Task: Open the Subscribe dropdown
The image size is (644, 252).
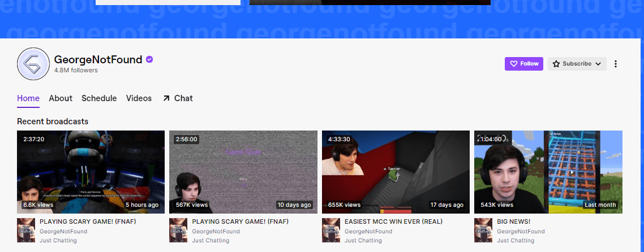Action: (x=577, y=63)
